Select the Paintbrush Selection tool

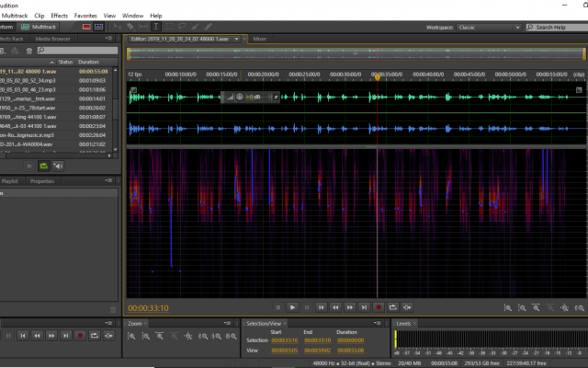[x=195, y=27]
